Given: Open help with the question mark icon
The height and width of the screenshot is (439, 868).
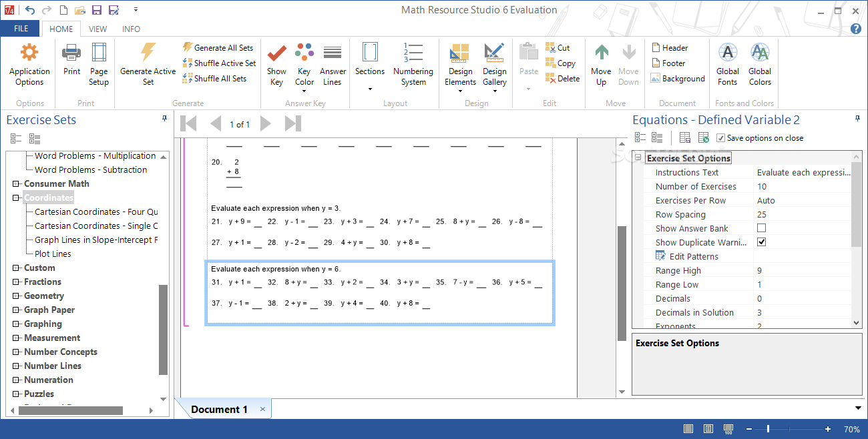Looking at the screenshot, I should coord(855,29).
